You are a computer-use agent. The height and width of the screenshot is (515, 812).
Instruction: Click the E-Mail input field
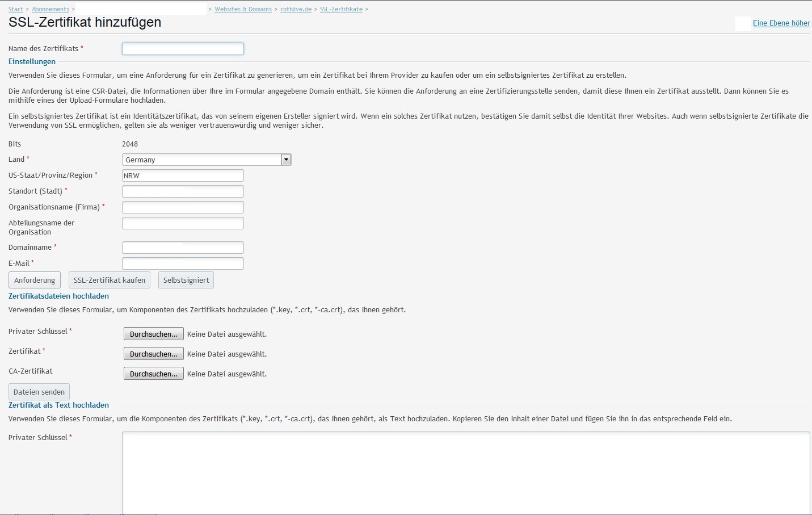click(x=183, y=263)
